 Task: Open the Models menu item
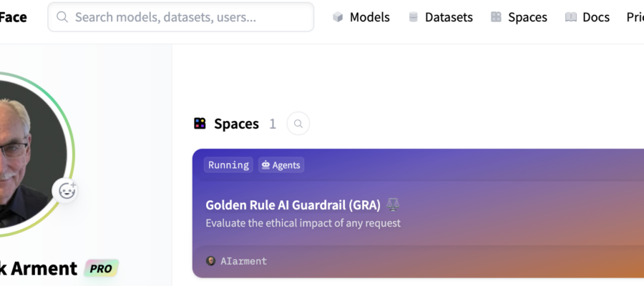pos(361,17)
